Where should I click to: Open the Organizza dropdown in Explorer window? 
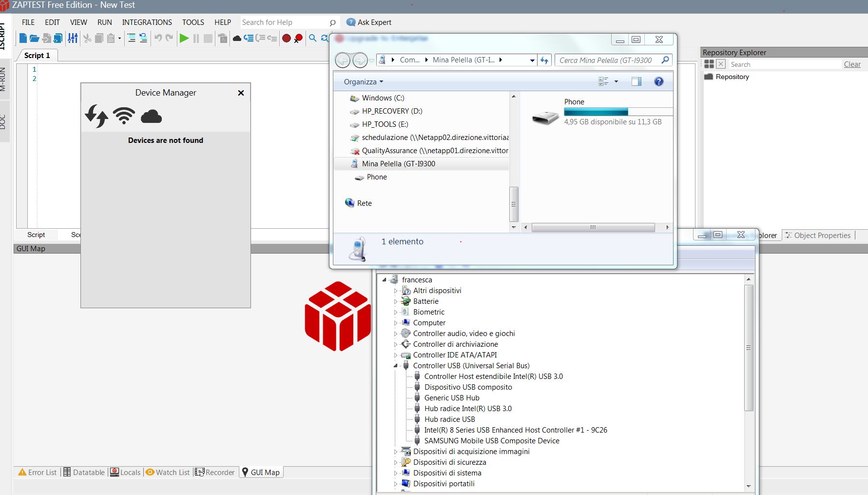[x=364, y=82]
